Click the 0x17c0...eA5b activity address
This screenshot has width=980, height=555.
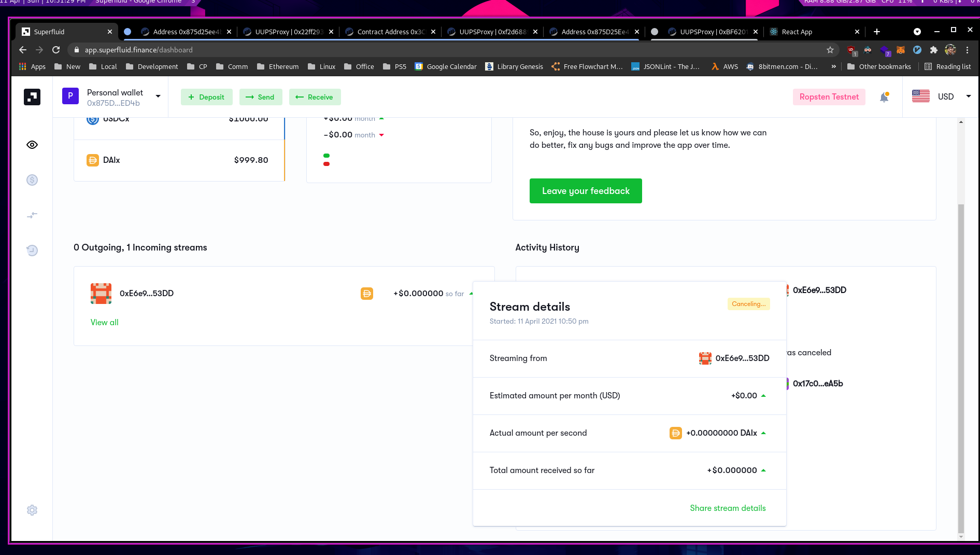pos(818,384)
